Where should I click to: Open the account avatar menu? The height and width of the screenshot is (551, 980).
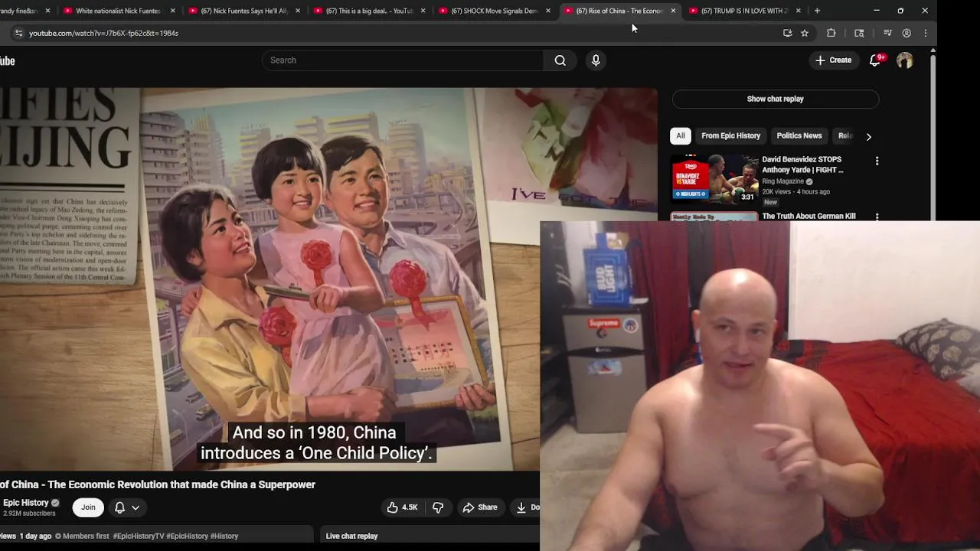[x=904, y=60]
